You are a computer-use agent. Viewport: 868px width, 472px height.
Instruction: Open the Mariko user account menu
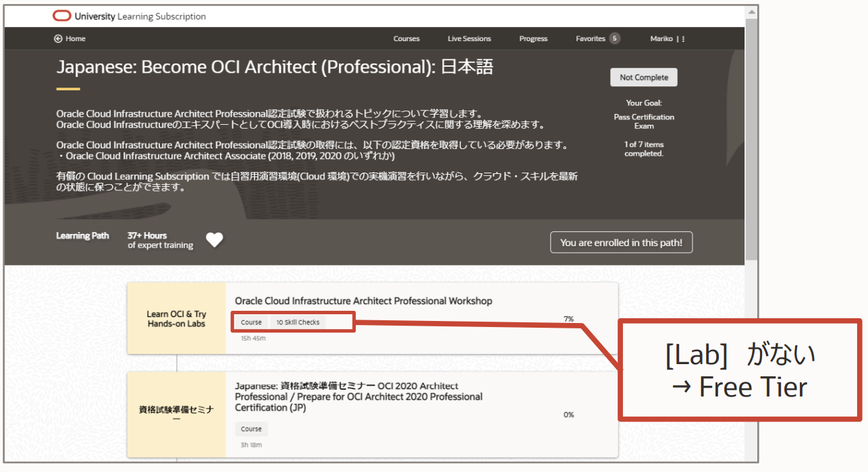(x=661, y=39)
